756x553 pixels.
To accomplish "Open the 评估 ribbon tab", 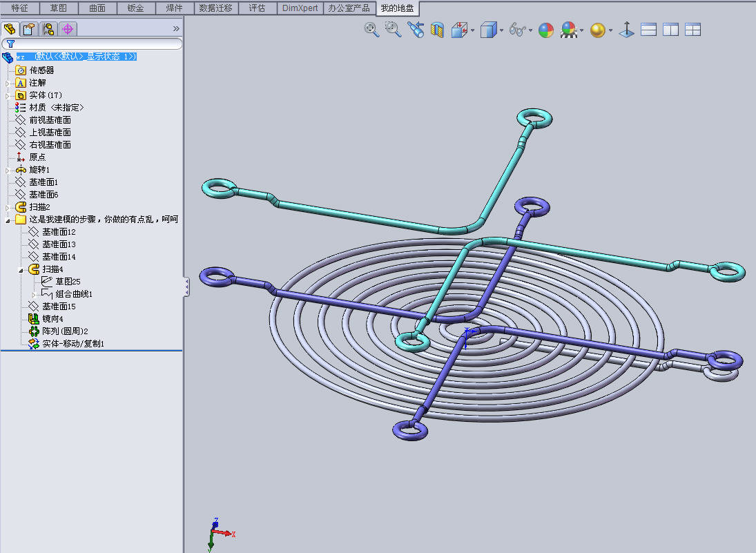I will [x=257, y=8].
